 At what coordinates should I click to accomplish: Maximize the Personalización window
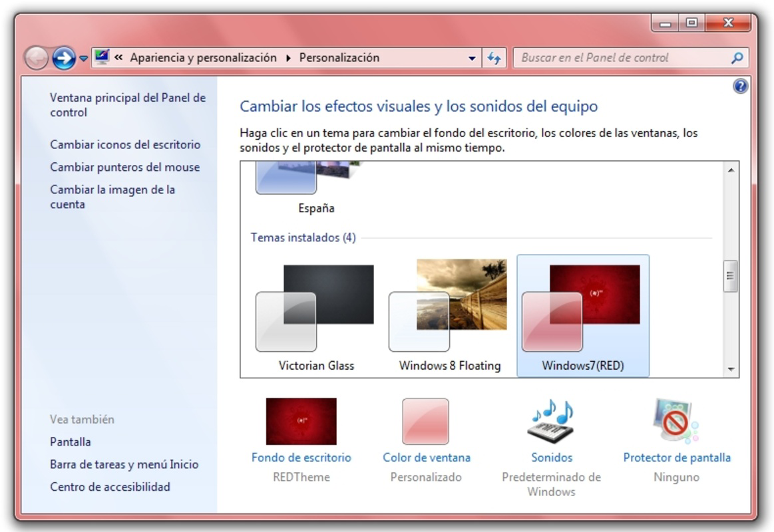(x=692, y=23)
